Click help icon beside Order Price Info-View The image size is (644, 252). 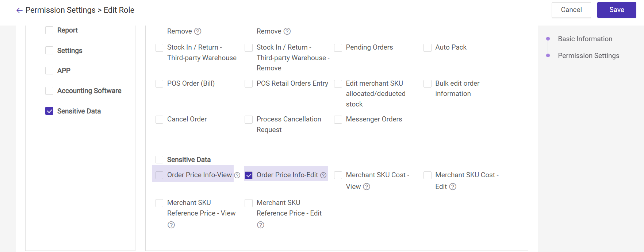[237, 175]
